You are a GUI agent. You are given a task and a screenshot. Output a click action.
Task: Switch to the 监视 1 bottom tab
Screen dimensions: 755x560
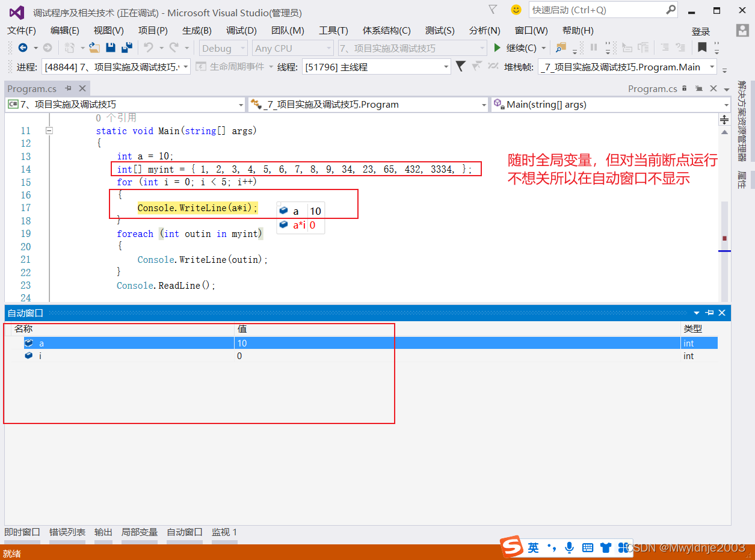[x=224, y=532]
